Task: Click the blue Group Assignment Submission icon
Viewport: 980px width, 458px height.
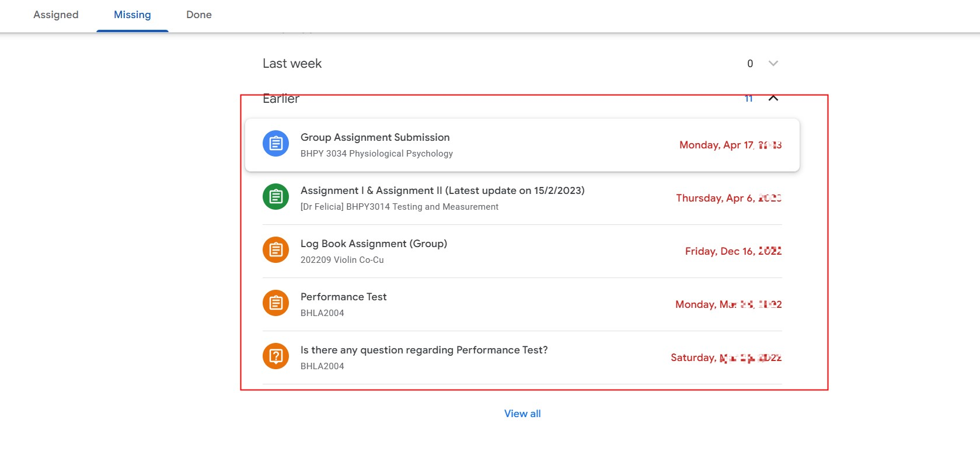Action: (276, 144)
